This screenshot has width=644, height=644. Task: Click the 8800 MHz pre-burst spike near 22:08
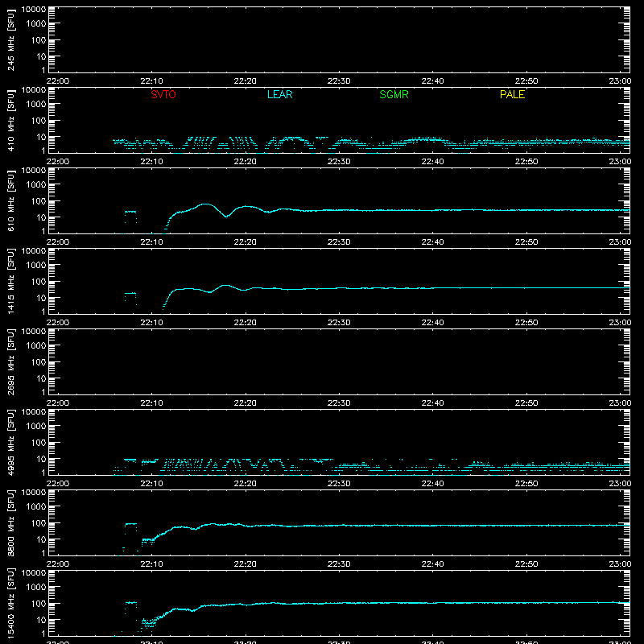click(130, 524)
